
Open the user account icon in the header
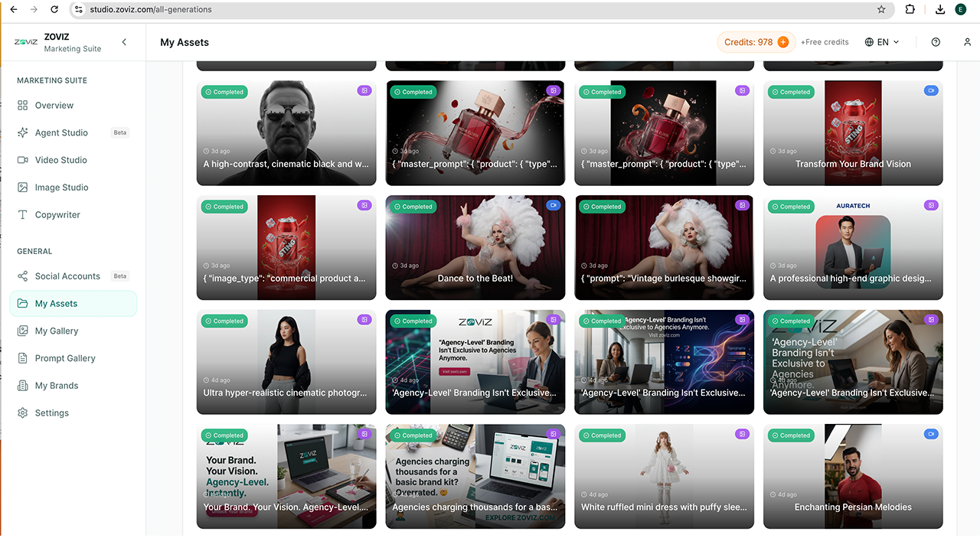(968, 42)
